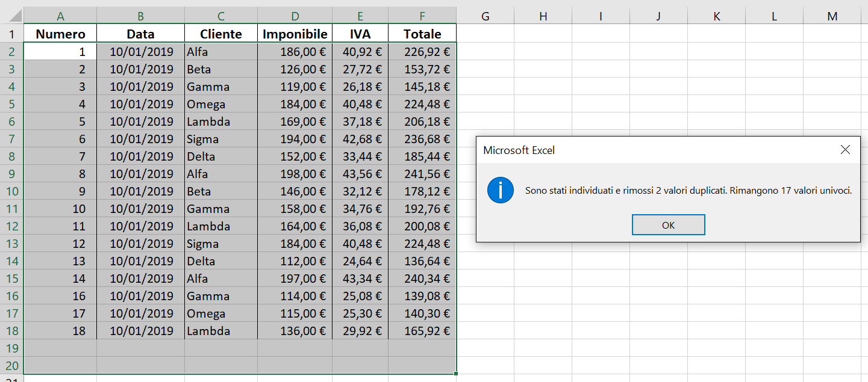Image resolution: width=868 pixels, height=382 pixels.
Task: Close the Microsoft Excel message dialog
Action: pos(845,150)
